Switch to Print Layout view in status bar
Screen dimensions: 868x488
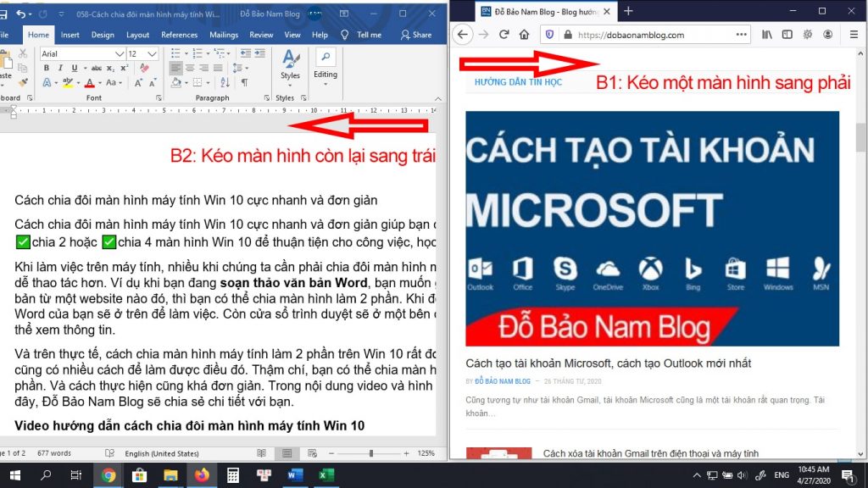287,453
